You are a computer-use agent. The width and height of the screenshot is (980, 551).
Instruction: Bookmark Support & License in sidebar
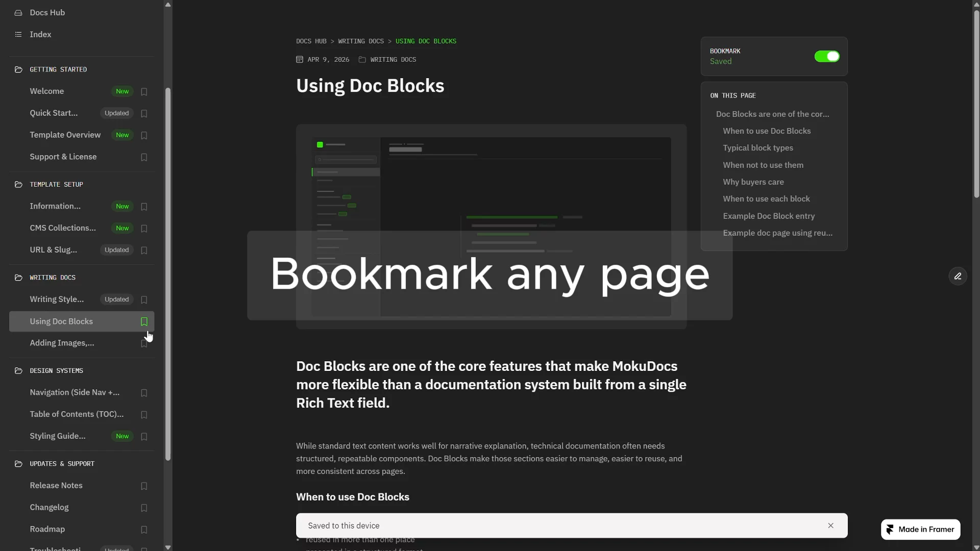(144, 158)
